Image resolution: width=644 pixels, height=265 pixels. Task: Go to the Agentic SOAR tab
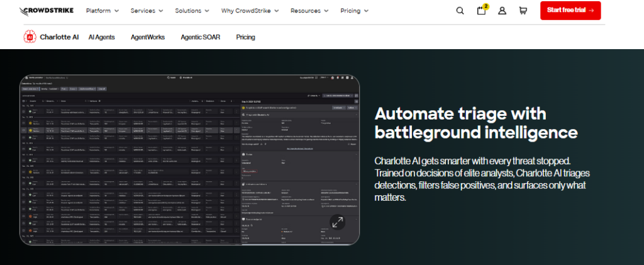[201, 37]
